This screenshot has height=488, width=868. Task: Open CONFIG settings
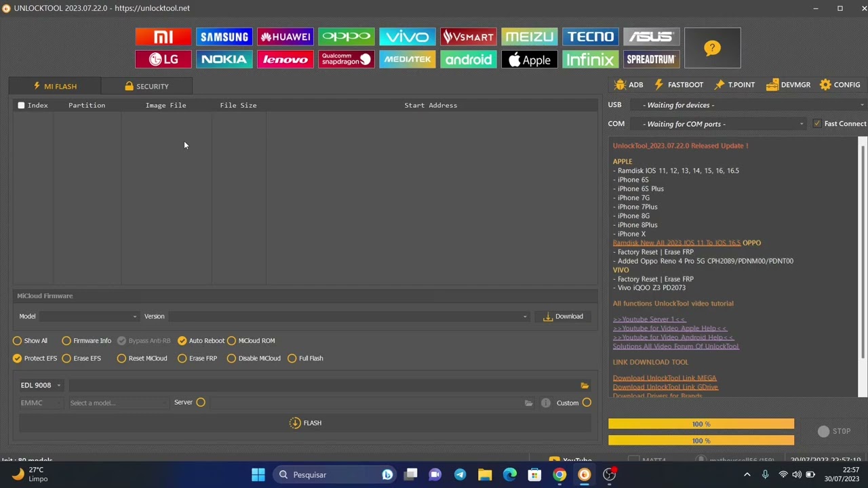click(x=840, y=85)
